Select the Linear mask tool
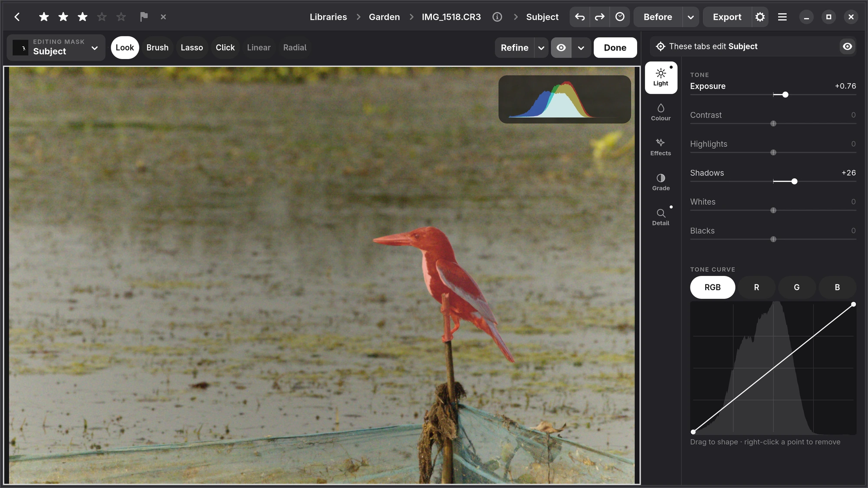 259,48
